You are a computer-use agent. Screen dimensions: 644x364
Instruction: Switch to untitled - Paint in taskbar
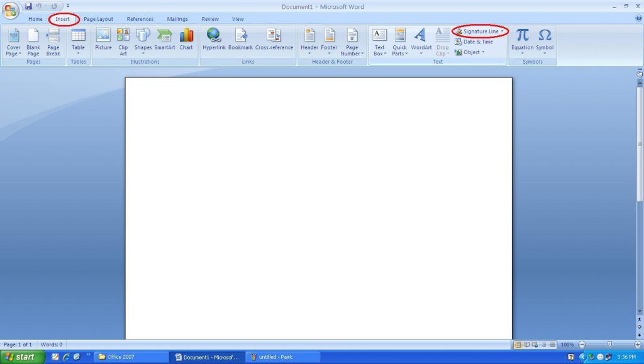pyautogui.click(x=282, y=357)
